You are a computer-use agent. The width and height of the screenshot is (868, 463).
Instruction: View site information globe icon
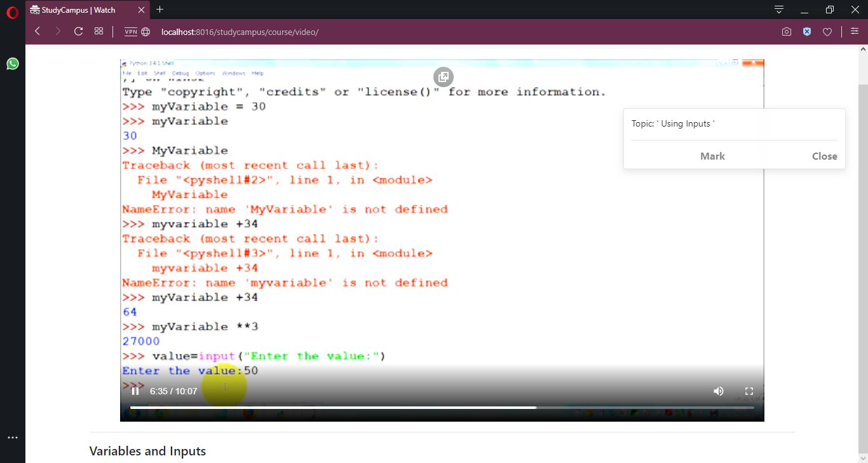(146, 32)
